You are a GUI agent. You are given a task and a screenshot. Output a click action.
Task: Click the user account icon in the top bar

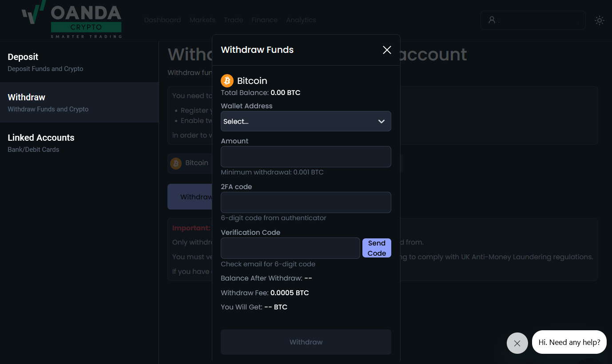click(492, 20)
